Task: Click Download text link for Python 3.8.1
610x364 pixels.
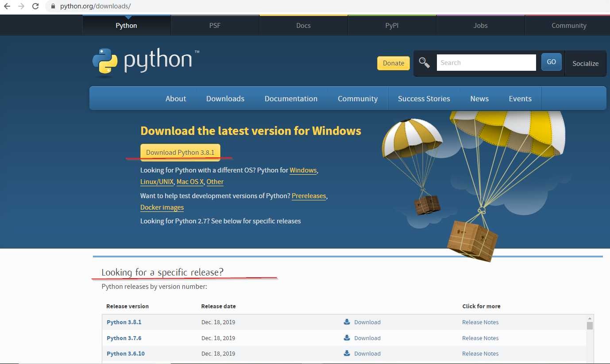Action: coord(367,322)
